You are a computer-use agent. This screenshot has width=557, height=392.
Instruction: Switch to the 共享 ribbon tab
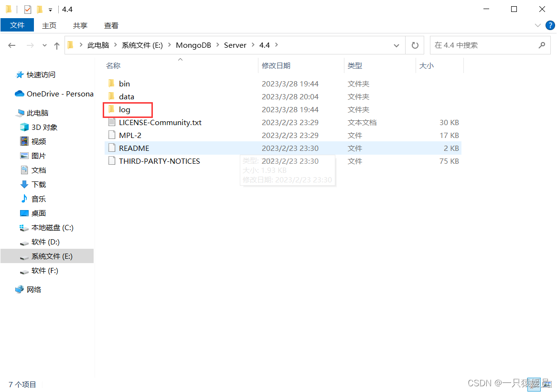(x=80, y=26)
